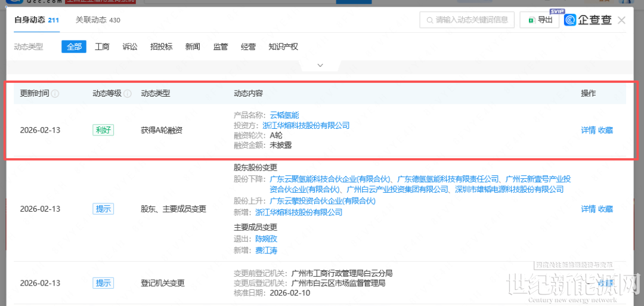Close the dynamics panel with X
The height and width of the screenshot is (306, 644).
(x=621, y=20)
